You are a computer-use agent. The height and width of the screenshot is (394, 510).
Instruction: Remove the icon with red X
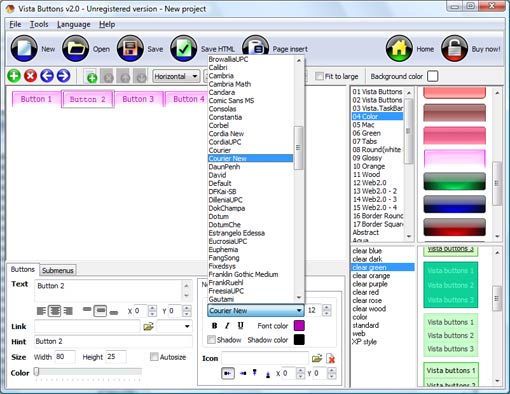[331, 359]
